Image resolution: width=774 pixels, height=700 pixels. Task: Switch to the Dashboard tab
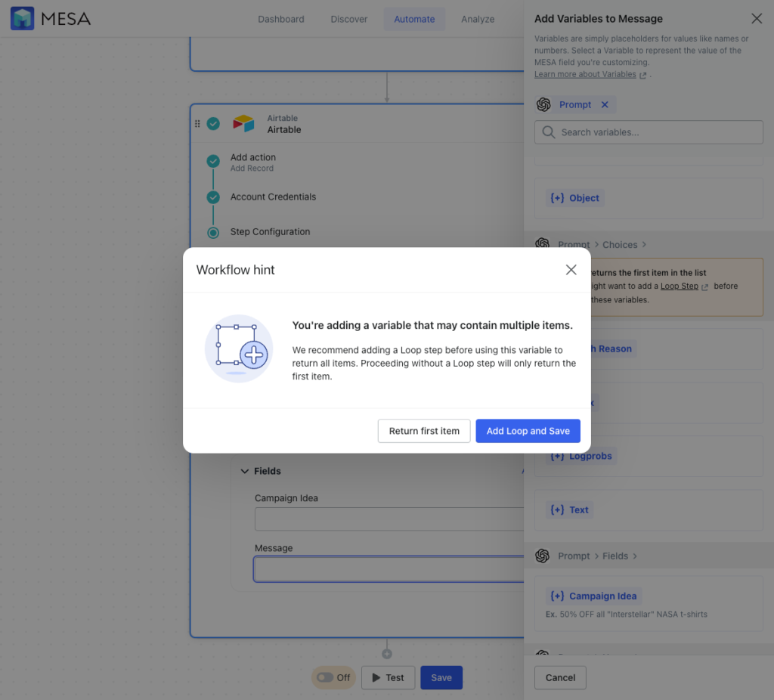pyautogui.click(x=281, y=19)
